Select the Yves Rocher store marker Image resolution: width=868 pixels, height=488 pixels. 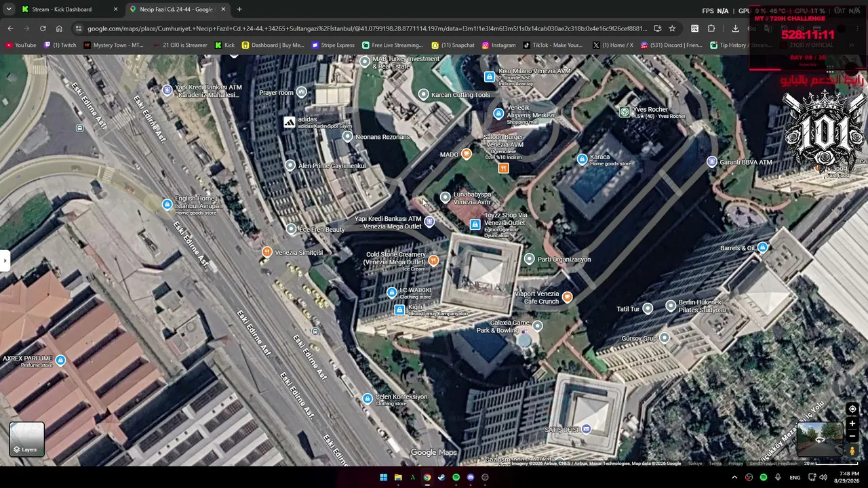(625, 112)
